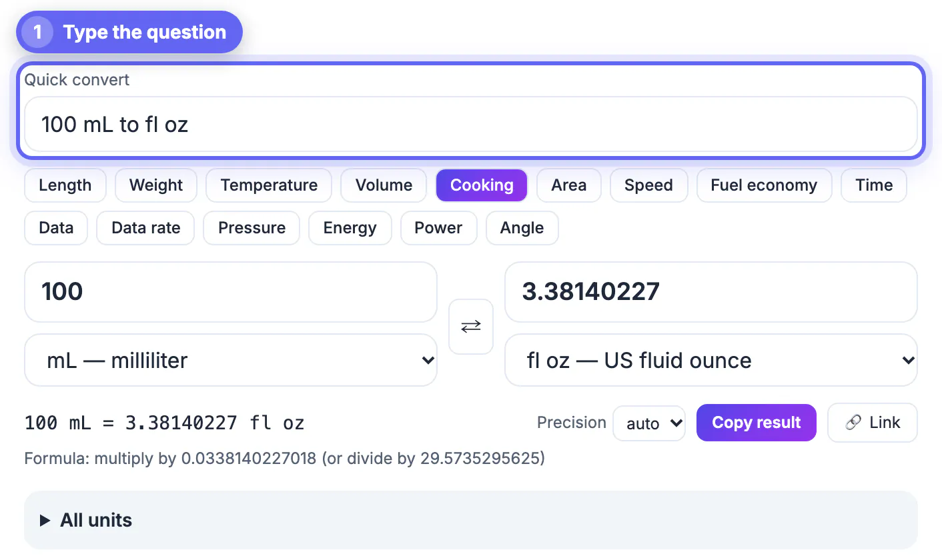Image resolution: width=942 pixels, height=560 pixels.
Task: Select the Angle category
Action: coord(522,228)
